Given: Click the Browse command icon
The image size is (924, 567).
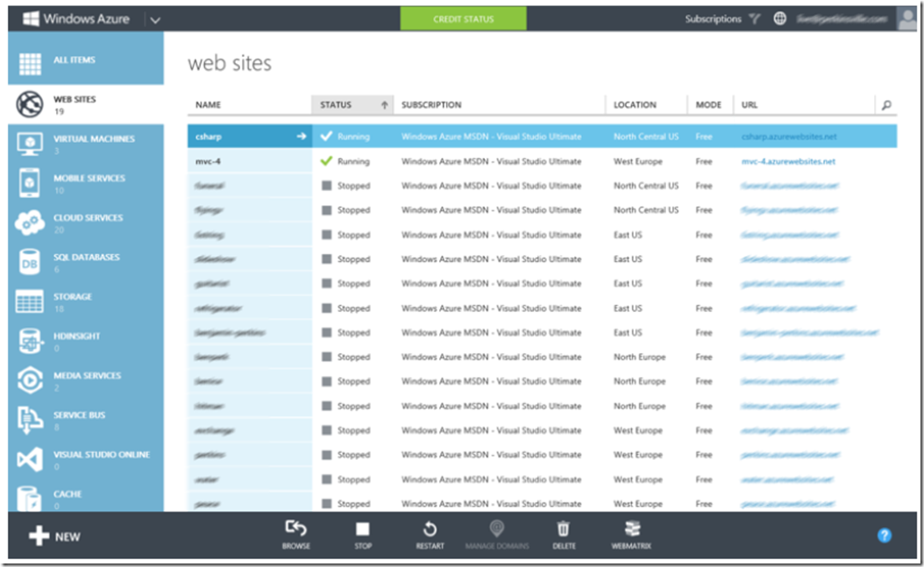Looking at the screenshot, I should 295,528.
